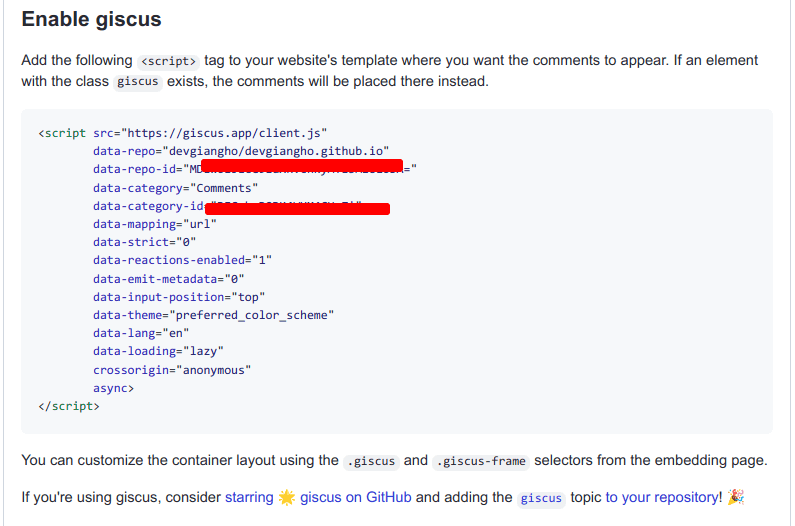Click the "Enable giscus" heading
Image resolution: width=795 pixels, height=526 pixels.
[91, 19]
